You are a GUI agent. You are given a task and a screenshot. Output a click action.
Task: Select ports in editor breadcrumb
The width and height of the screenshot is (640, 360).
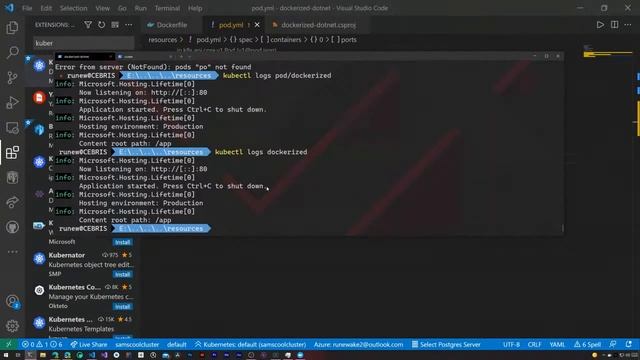pos(349,40)
